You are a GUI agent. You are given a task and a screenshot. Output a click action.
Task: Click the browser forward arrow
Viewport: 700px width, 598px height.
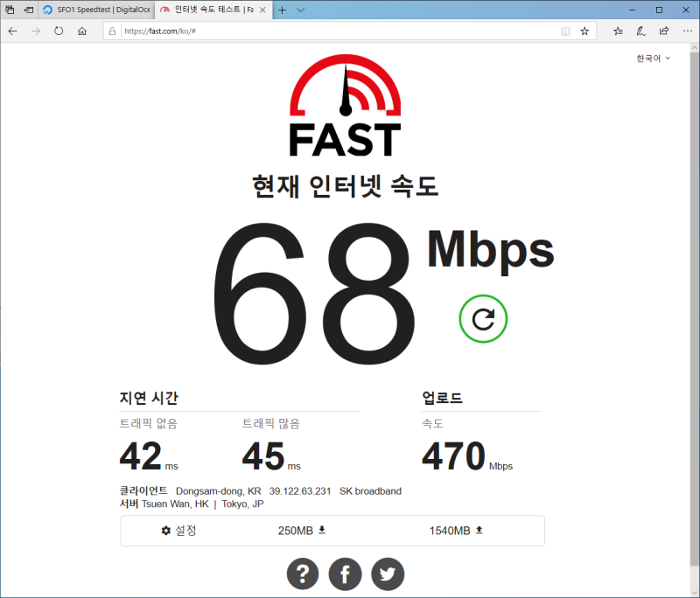pyautogui.click(x=36, y=31)
